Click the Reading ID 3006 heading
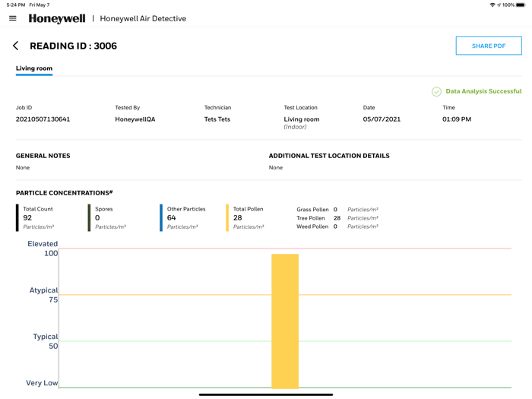The height and width of the screenshot is (399, 532). (73, 46)
